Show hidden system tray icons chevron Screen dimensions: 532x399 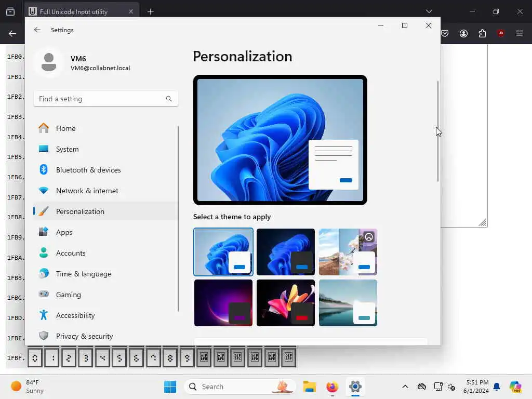pos(405,387)
